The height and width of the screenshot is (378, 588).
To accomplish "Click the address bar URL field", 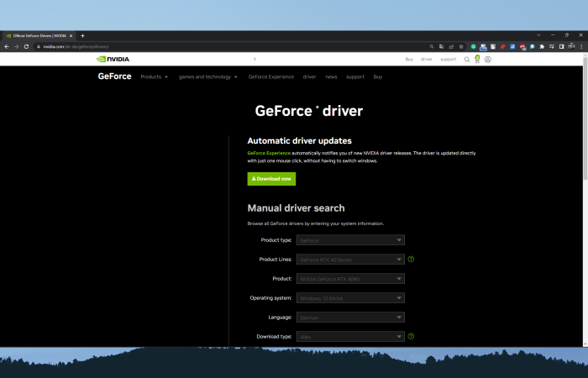I will tap(233, 46).
